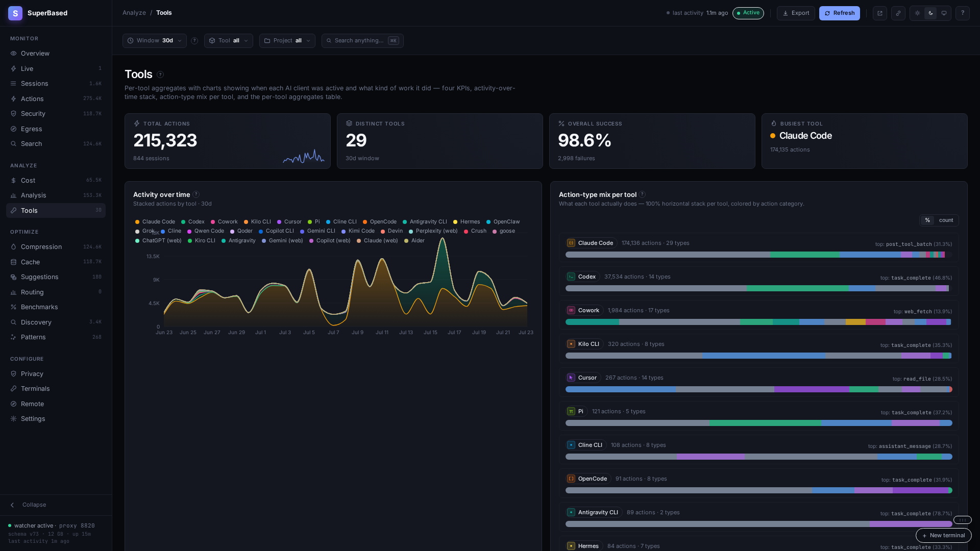The height and width of the screenshot is (551, 980).
Task: Click the Refresh button
Action: (839, 13)
